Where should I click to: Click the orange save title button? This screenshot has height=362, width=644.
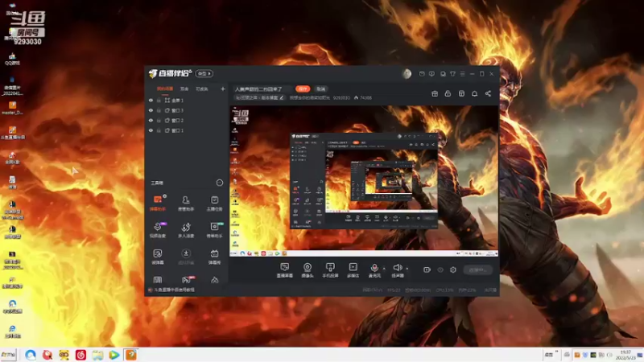click(x=303, y=88)
